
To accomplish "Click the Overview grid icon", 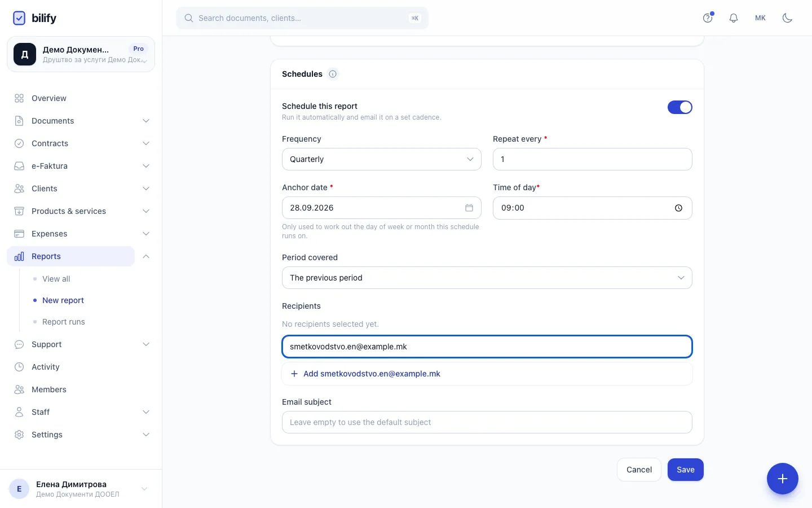I will click(19, 98).
